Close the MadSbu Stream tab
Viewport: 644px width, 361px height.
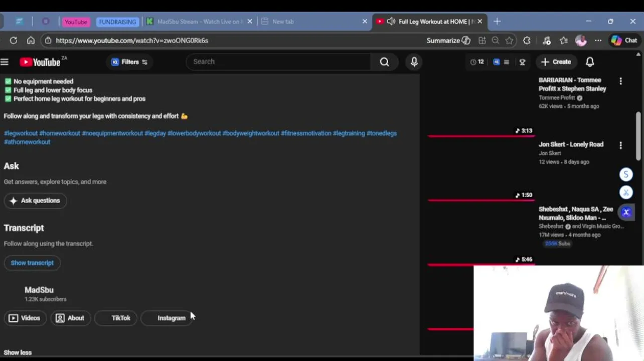250,22
